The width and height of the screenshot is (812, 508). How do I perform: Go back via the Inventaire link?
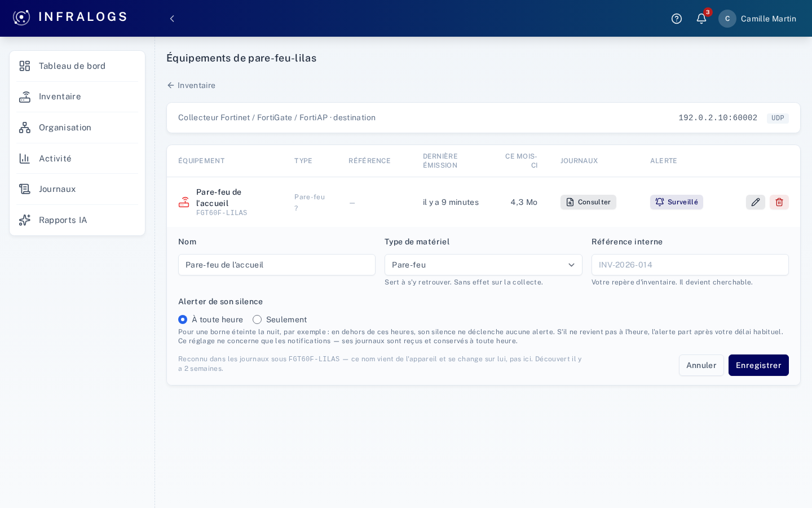click(191, 85)
